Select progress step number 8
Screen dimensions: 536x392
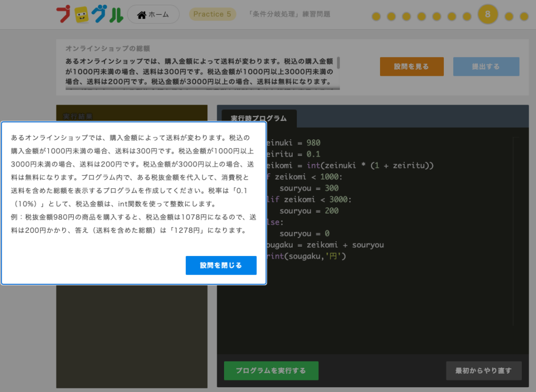click(488, 14)
